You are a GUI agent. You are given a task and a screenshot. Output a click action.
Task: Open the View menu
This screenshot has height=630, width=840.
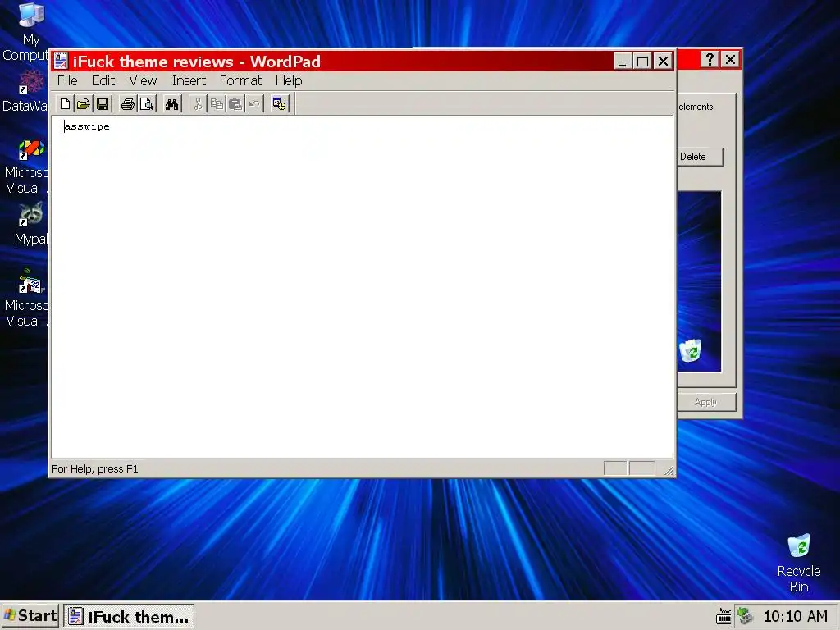coord(143,80)
